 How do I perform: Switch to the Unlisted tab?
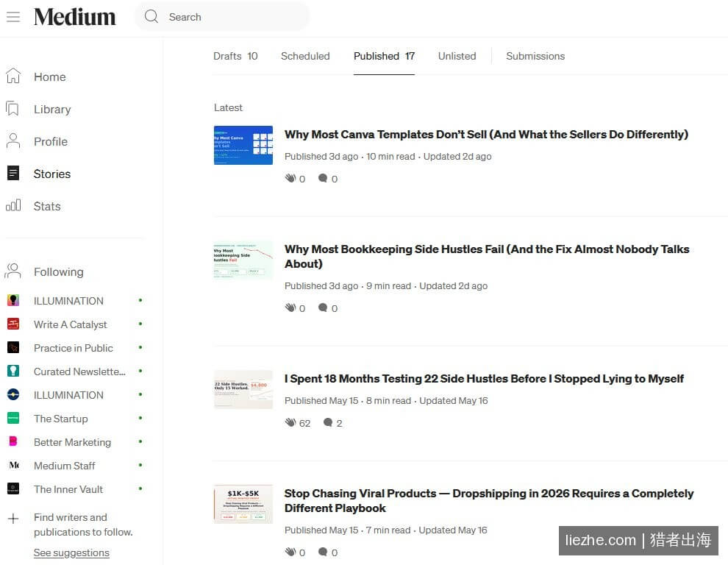click(x=457, y=56)
